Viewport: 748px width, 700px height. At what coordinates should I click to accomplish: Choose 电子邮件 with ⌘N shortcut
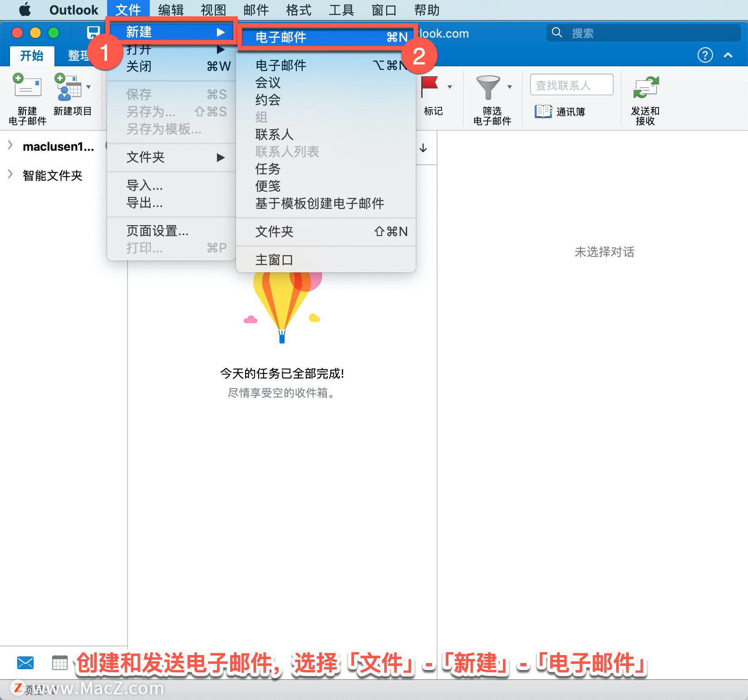coord(327,37)
